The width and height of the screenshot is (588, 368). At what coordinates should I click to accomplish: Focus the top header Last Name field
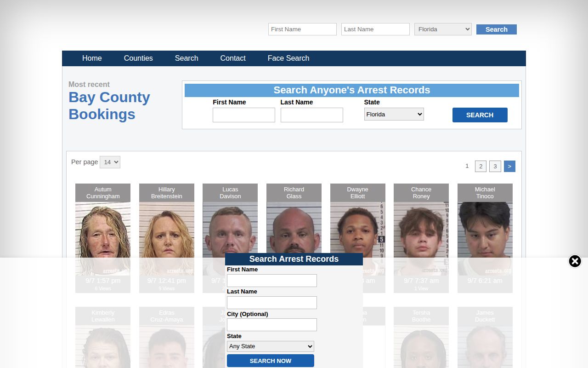375,29
